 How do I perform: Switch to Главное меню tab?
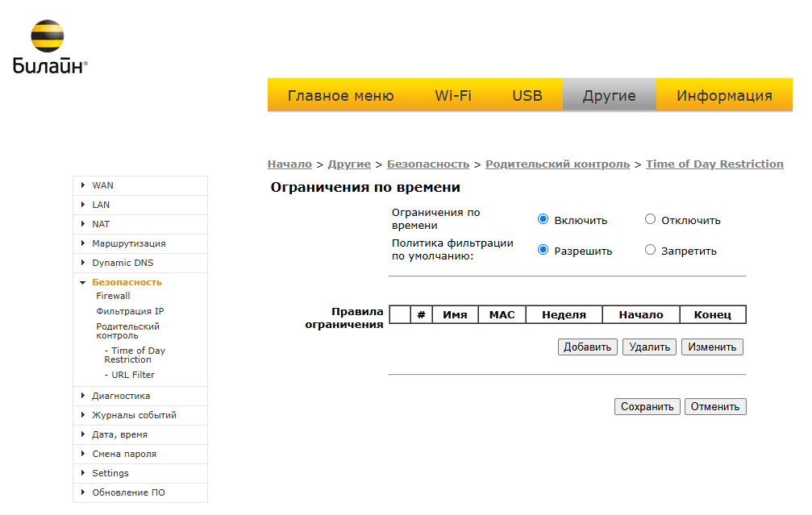[x=340, y=96]
